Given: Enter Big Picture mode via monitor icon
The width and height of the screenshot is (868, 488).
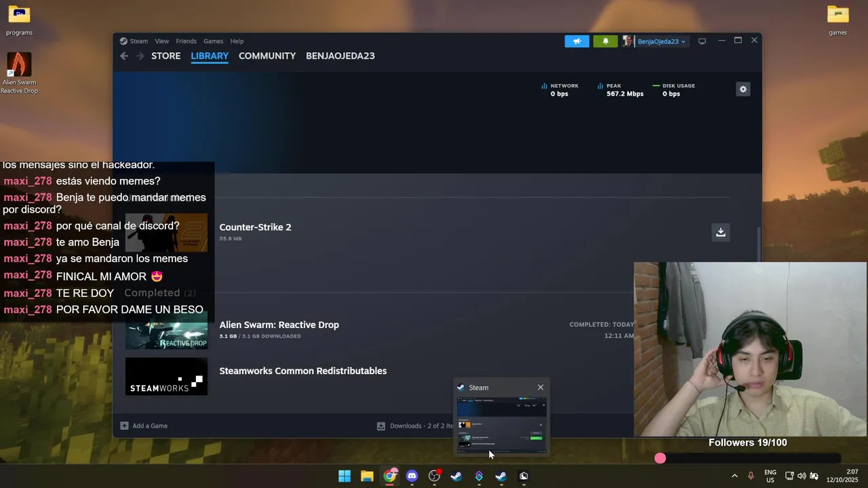Looking at the screenshot, I should click(x=702, y=41).
